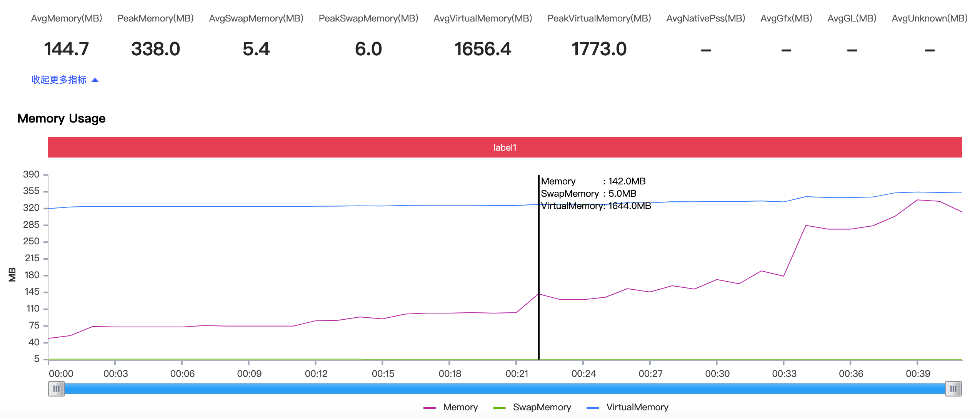Image resolution: width=980 pixels, height=418 pixels.
Task: Toggle the SwapMemory legend series
Action: click(542, 407)
